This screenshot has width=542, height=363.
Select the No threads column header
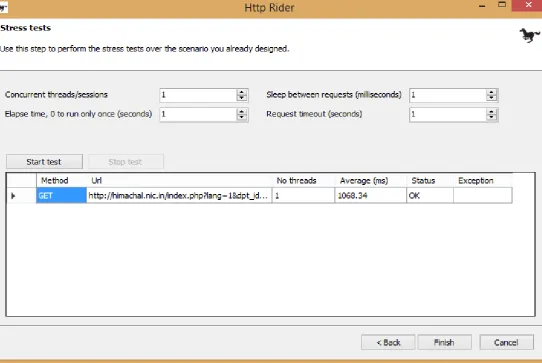(x=303, y=180)
